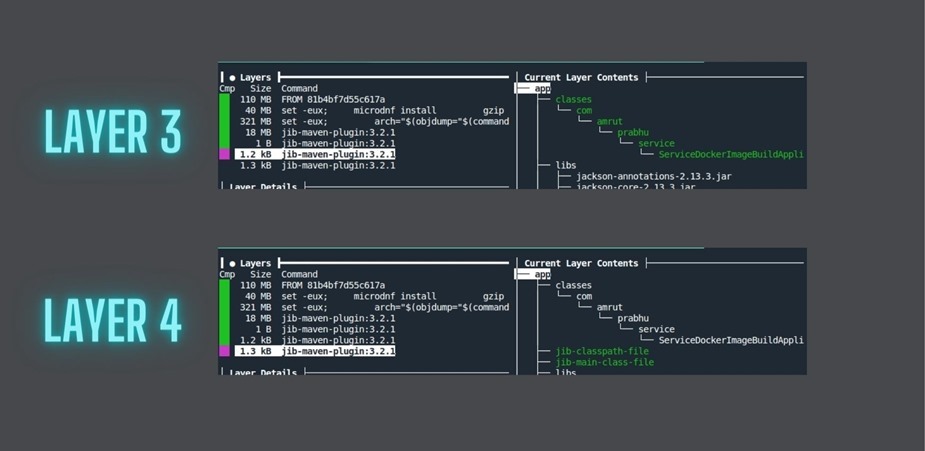
Task: Click magenta compare marker in Layer 4 screenshot
Action: [x=224, y=351]
